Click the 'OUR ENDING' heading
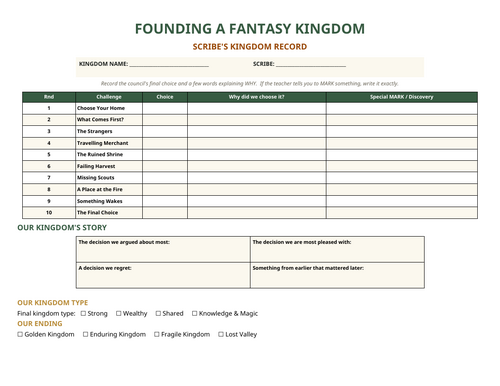500x386 pixels. pyautogui.click(x=40, y=324)
